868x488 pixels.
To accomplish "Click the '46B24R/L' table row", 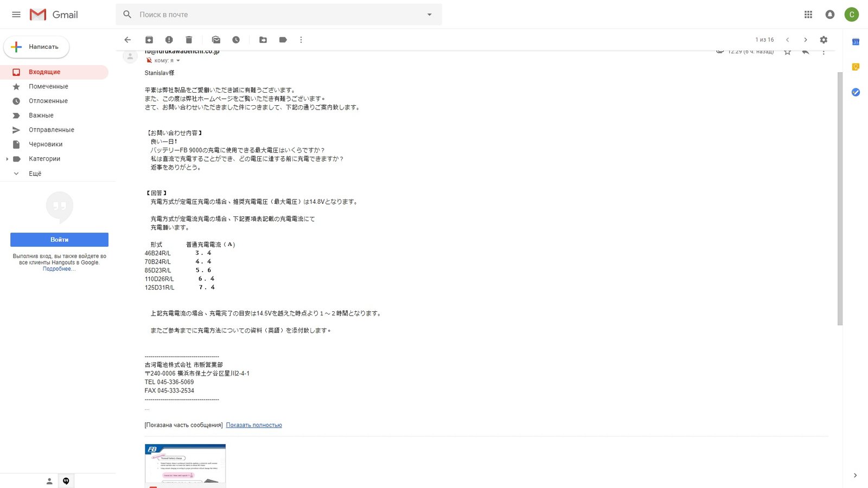I will 178,253.
